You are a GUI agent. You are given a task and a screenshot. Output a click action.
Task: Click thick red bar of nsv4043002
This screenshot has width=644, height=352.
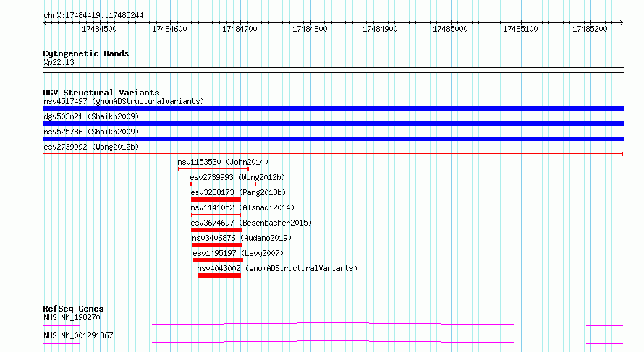[x=219, y=275]
